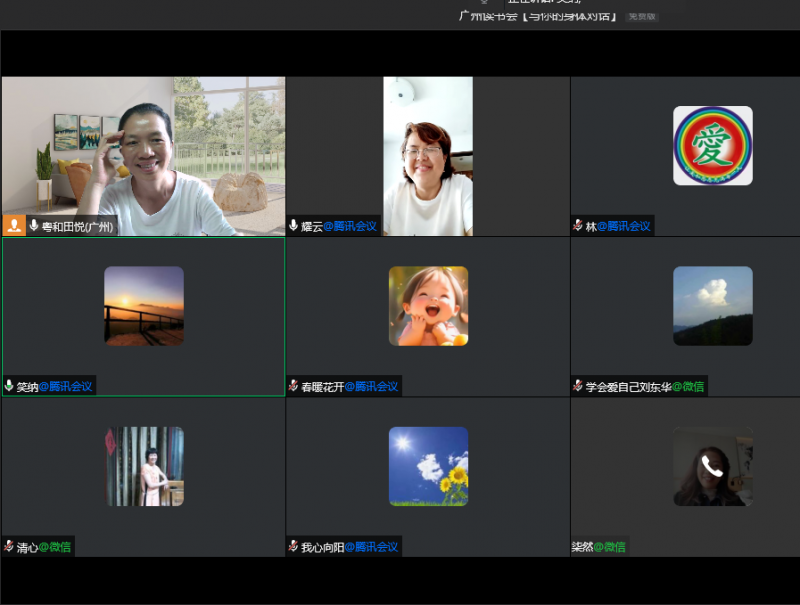Select the sunflower avatar of 我心向阳
This screenshot has width=800, height=605.
click(428, 466)
